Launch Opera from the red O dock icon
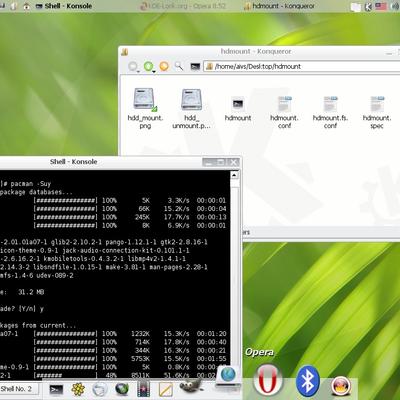 [x=268, y=380]
